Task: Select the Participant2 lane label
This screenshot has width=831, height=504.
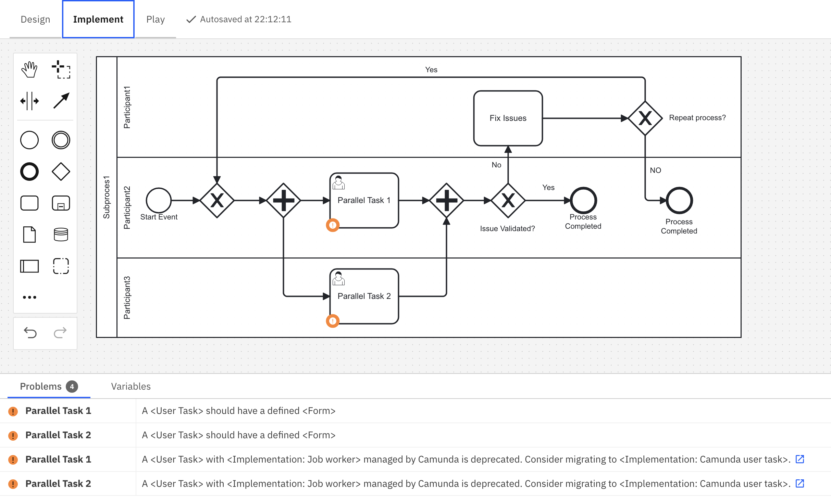Action: coord(127,207)
